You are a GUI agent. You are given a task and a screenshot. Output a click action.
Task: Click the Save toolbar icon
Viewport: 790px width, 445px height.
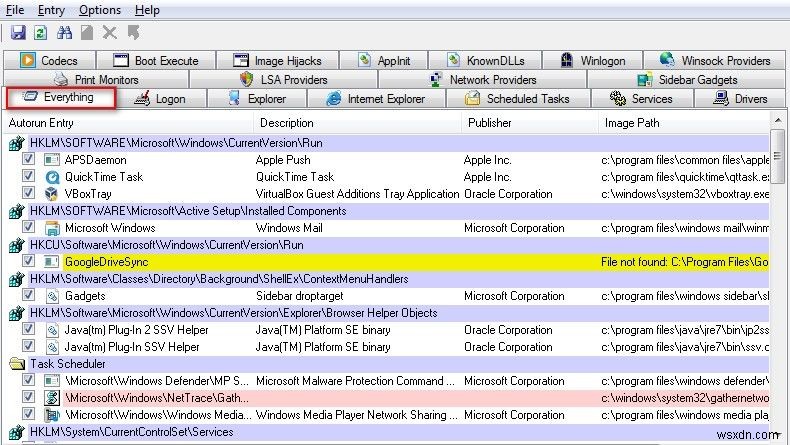(18, 33)
